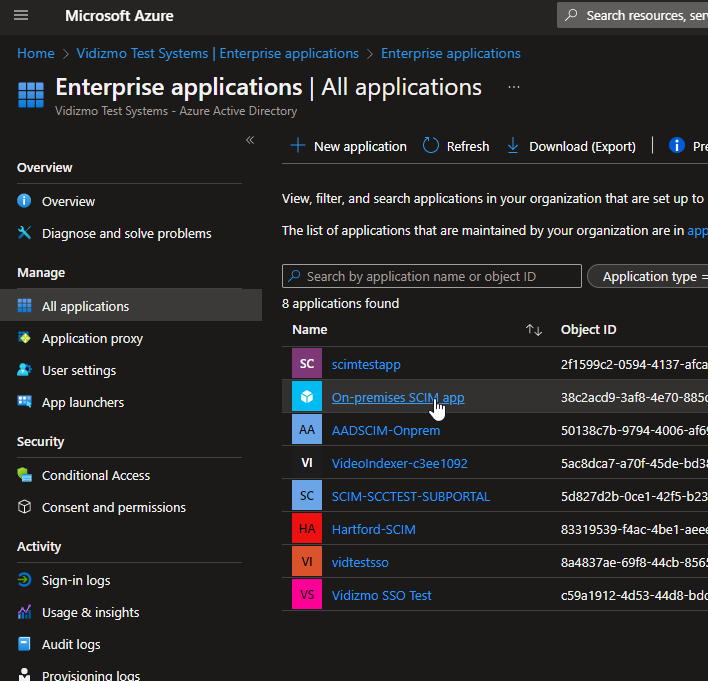The image size is (708, 681).
Task: Collapse the left sidebar with chevron
Action: 250,140
